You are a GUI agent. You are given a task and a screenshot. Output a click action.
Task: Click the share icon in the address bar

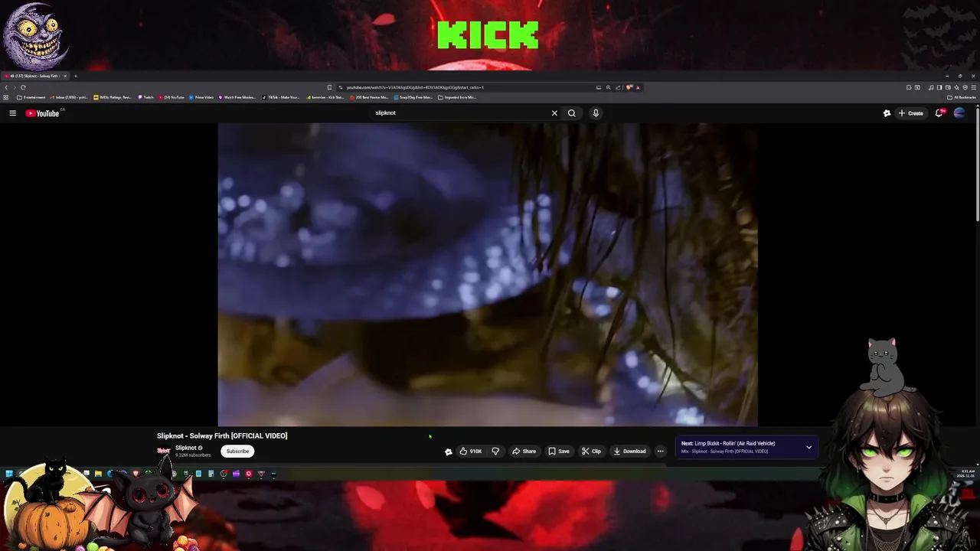[619, 87]
